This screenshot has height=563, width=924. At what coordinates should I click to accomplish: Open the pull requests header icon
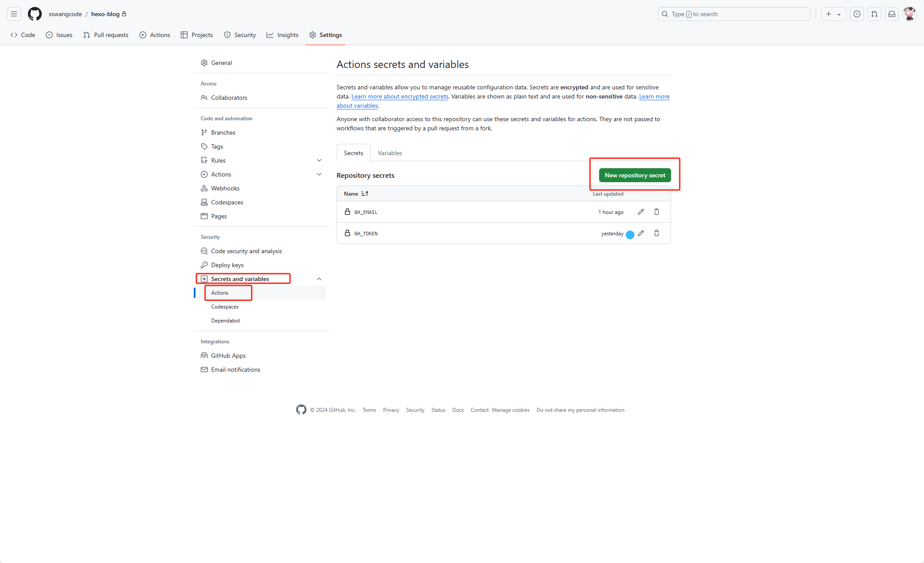[x=874, y=14]
